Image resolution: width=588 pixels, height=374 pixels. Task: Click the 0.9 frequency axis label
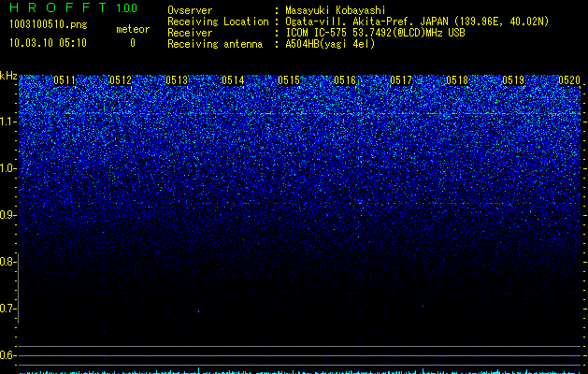pyautogui.click(x=7, y=215)
